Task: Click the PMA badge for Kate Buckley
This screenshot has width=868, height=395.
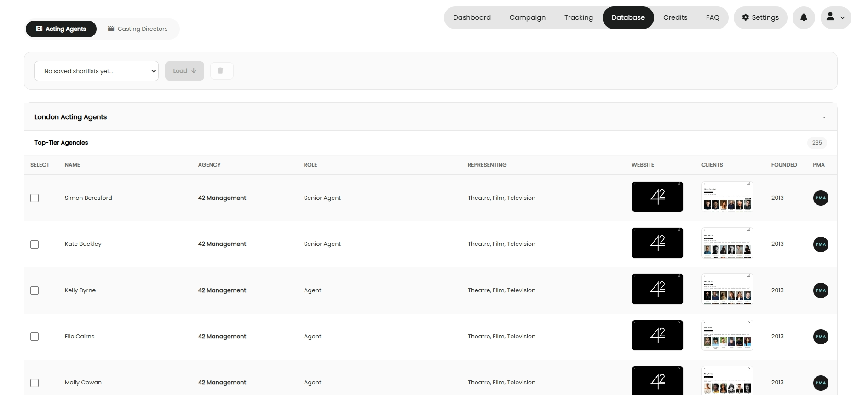Action: point(821,244)
